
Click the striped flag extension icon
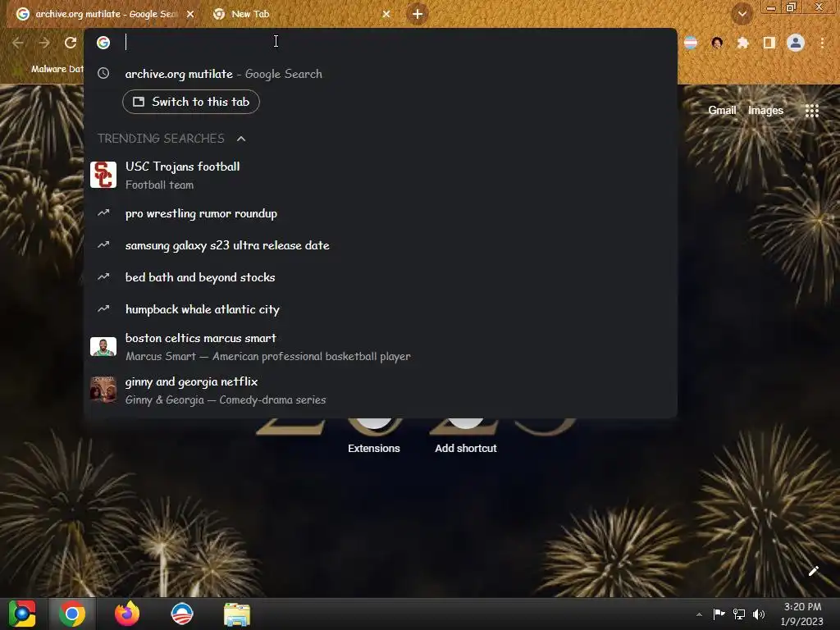coord(691,43)
